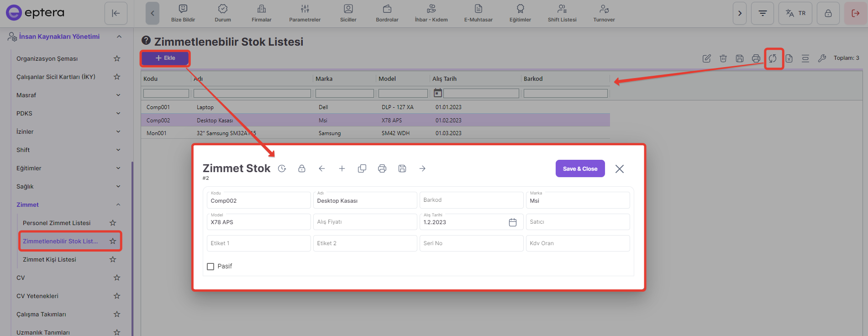The image size is (868, 336).
Task: Click the history clock icon beside Zimmet Stok
Action: point(282,168)
